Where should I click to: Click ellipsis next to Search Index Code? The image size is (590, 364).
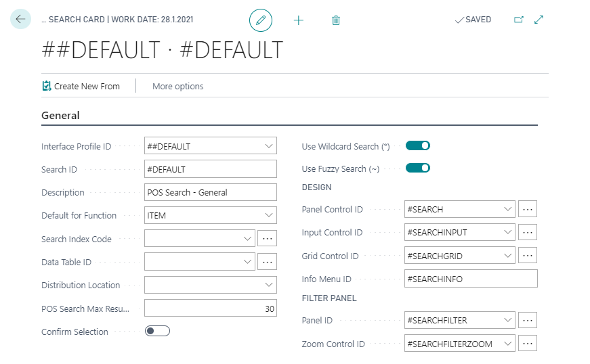267,239
